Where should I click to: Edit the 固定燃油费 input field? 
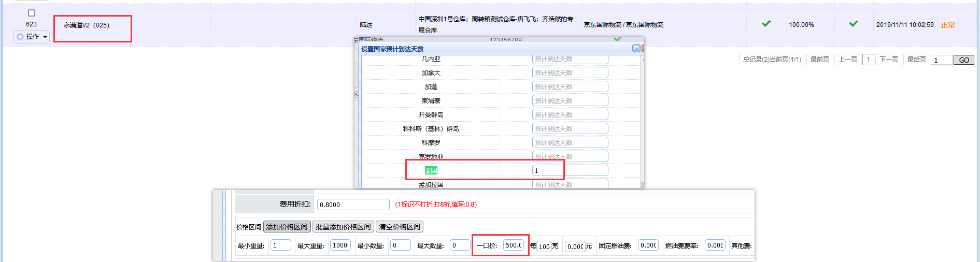tap(648, 245)
